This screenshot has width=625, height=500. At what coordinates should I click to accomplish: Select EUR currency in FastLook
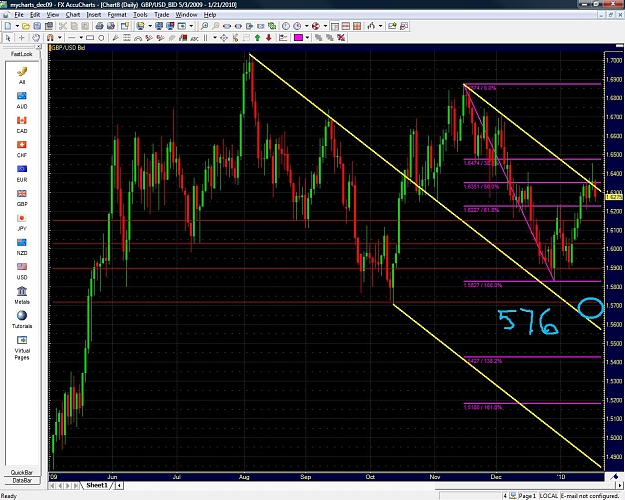pos(22,174)
